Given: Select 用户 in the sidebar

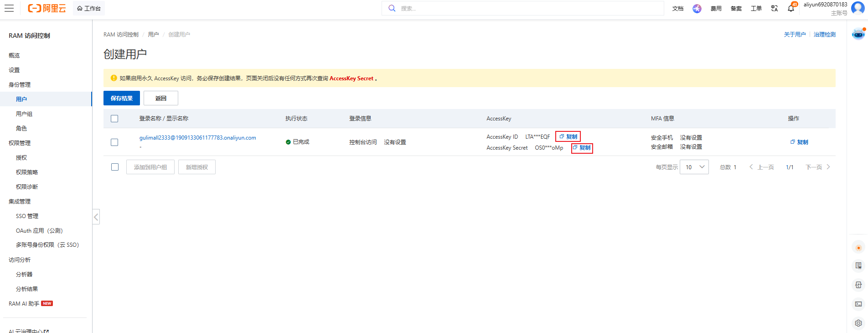Looking at the screenshot, I should 46,99.
